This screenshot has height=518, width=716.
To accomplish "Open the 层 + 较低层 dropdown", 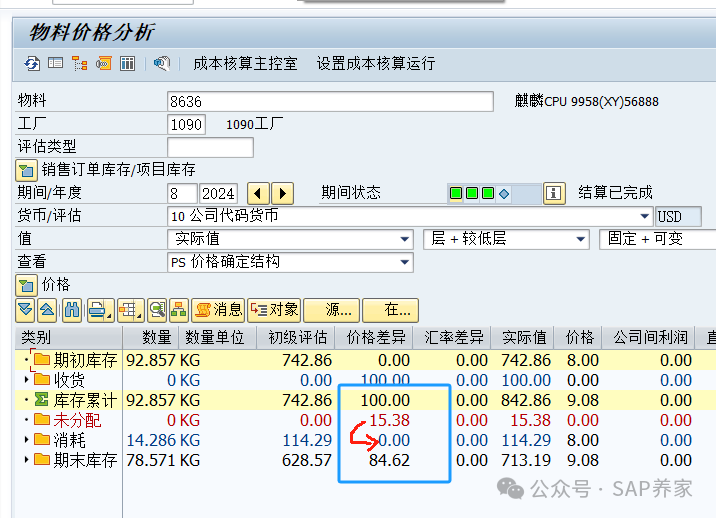I will point(580,239).
